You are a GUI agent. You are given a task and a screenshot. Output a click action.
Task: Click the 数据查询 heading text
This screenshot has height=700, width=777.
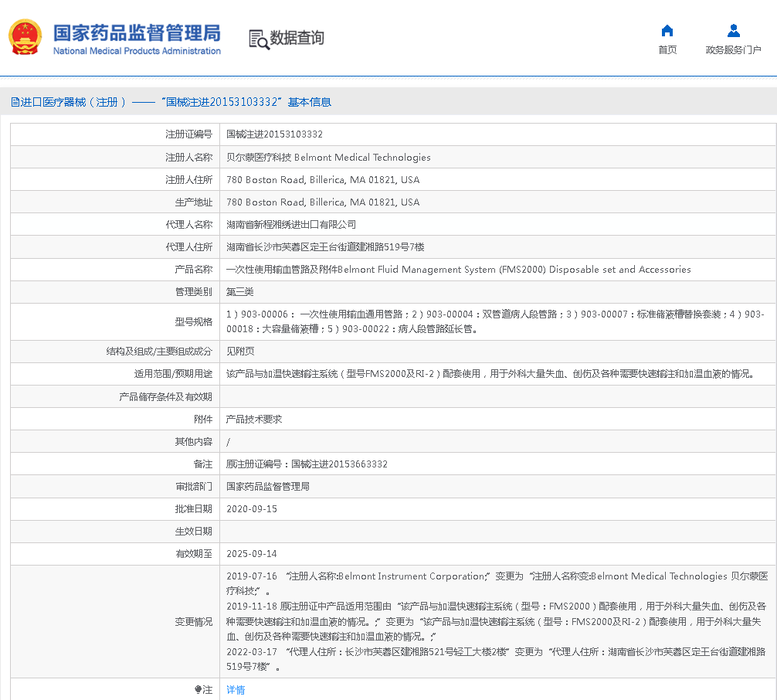[x=297, y=38]
